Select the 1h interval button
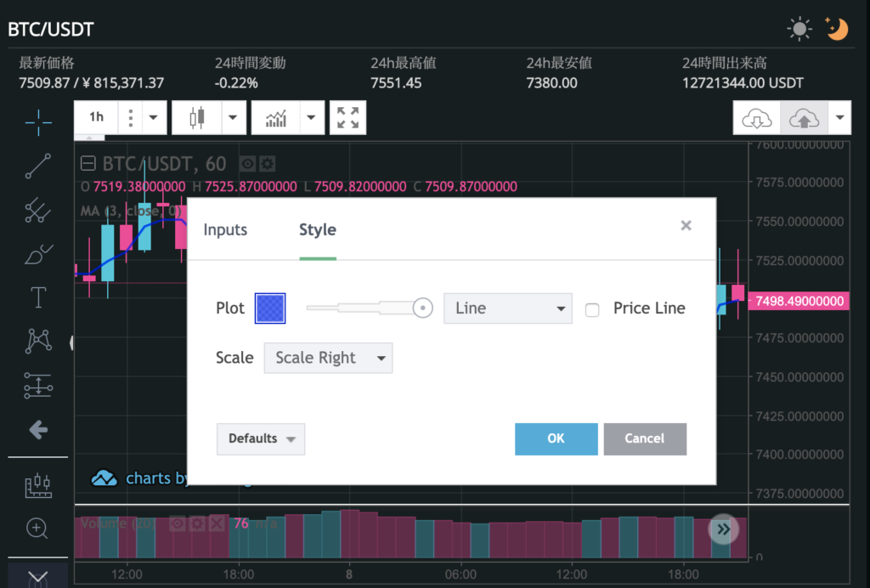This screenshot has width=870, height=588. click(x=97, y=117)
